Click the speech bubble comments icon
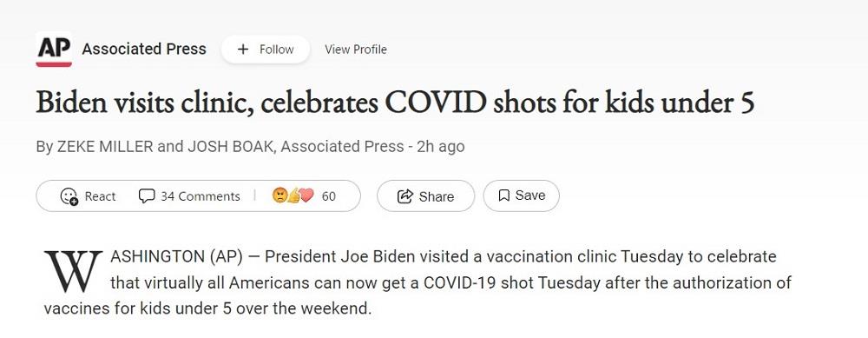This screenshot has height=338, width=868. click(x=146, y=196)
